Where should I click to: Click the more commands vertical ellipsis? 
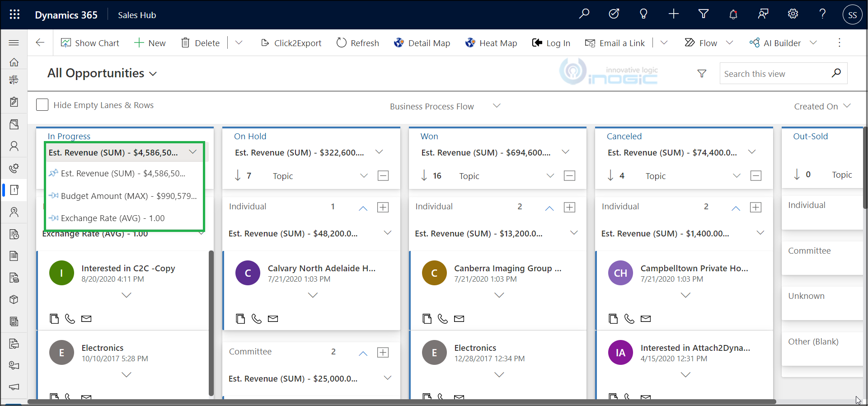point(839,42)
